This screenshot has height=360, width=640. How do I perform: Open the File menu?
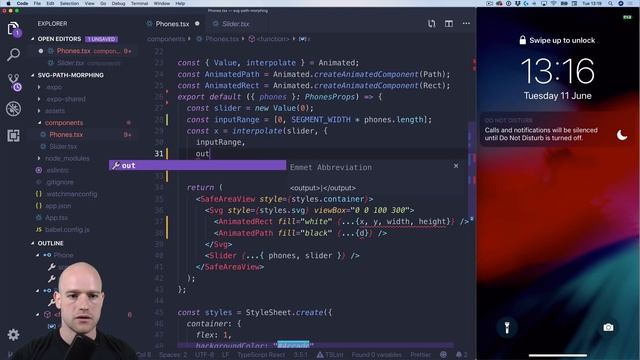tap(37, 3)
